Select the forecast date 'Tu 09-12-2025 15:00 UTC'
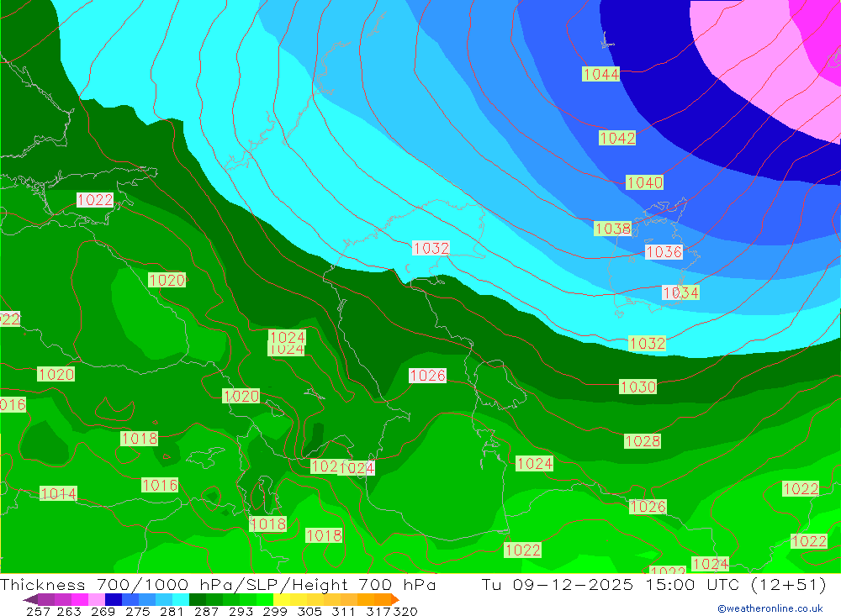The width and height of the screenshot is (841, 616). 611,584
